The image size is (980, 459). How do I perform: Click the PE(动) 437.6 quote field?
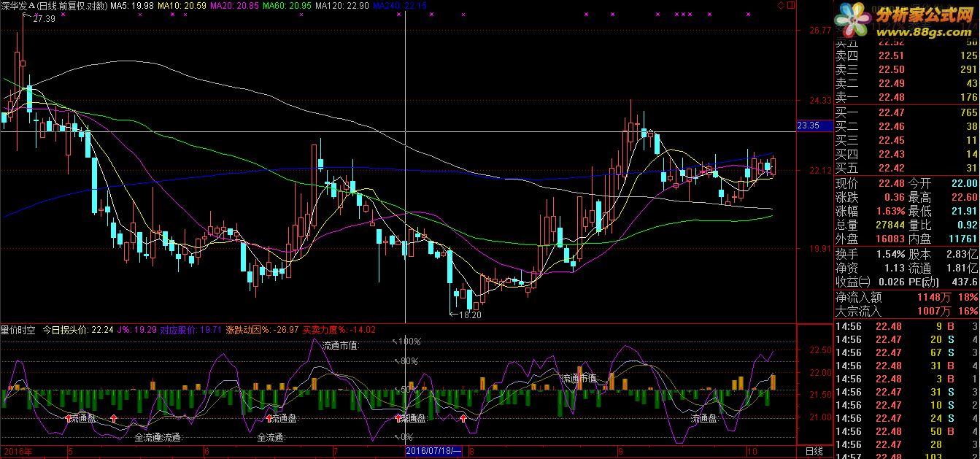coord(943,282)
